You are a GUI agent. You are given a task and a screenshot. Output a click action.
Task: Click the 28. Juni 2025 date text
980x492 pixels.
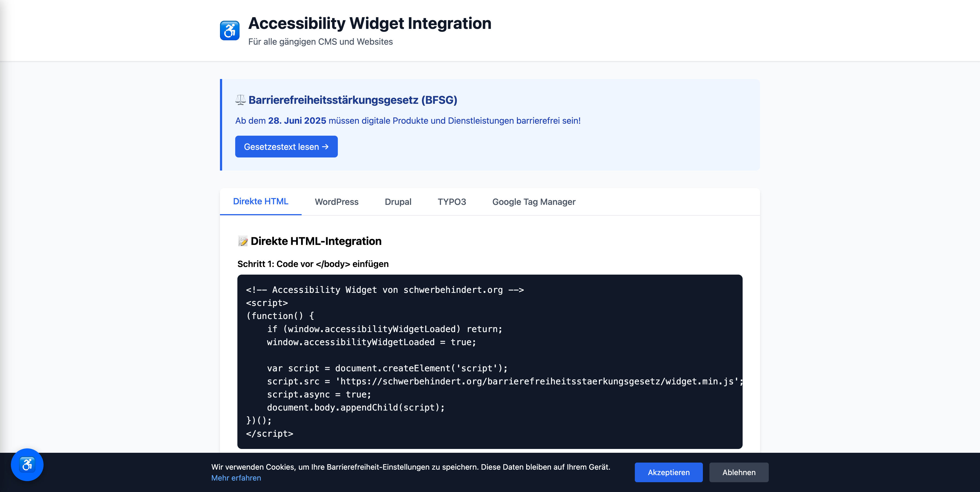[297, 121]
